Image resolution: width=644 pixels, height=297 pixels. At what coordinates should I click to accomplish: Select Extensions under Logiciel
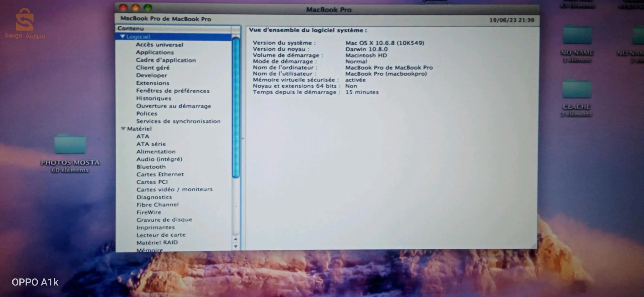153,83
